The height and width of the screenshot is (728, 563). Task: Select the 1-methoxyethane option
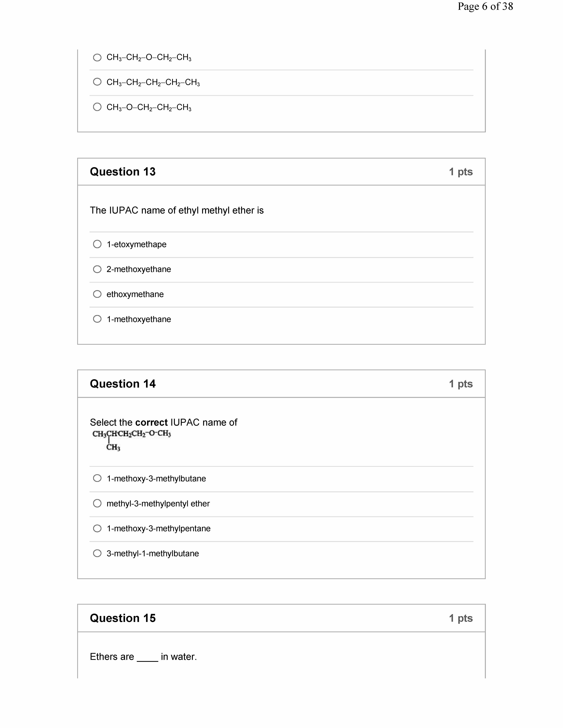(x=97, y=319)
